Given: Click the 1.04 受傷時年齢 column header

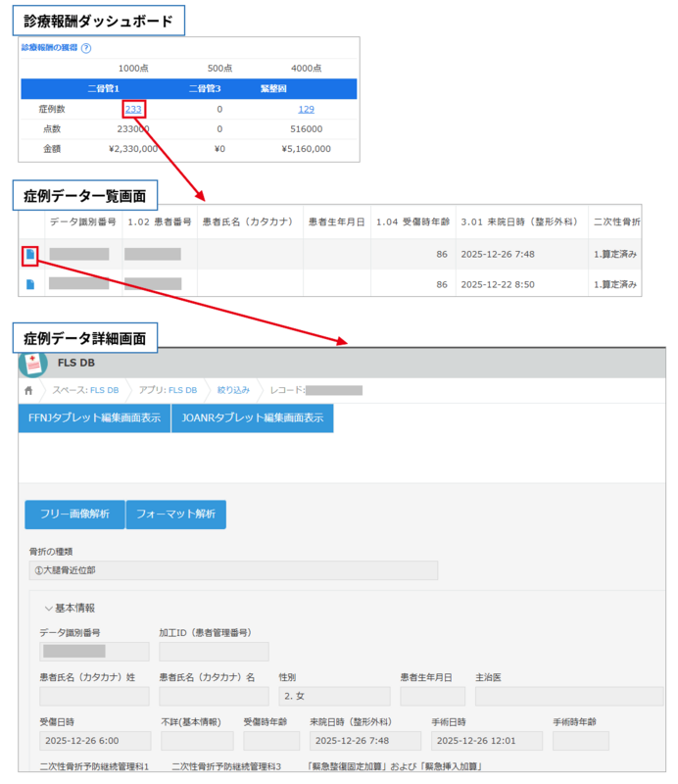Looking at the screenshot, I should (x=413, y=221).
